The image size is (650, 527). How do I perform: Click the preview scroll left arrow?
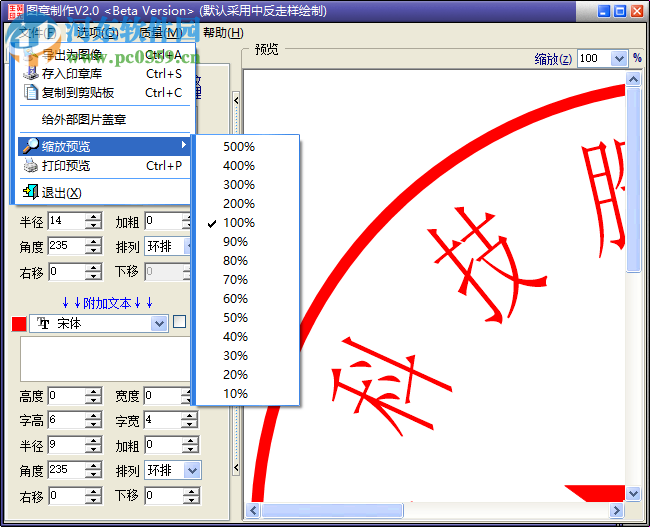[253, 510]
